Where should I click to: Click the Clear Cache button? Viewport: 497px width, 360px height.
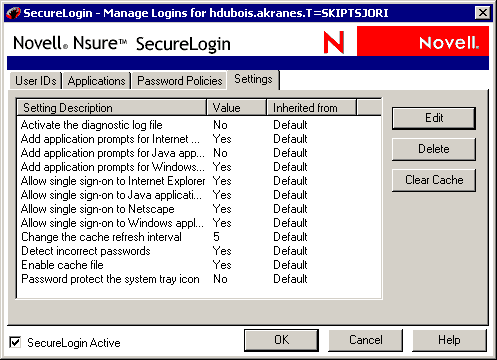point(434,180)
